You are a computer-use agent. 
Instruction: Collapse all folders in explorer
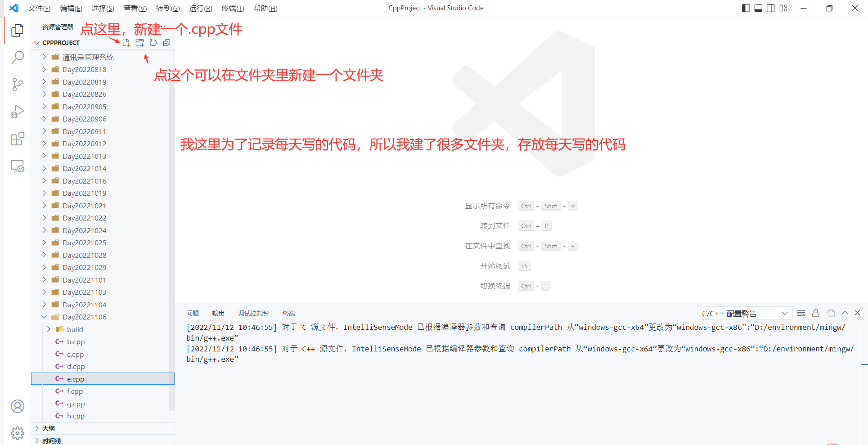(166, 43)
